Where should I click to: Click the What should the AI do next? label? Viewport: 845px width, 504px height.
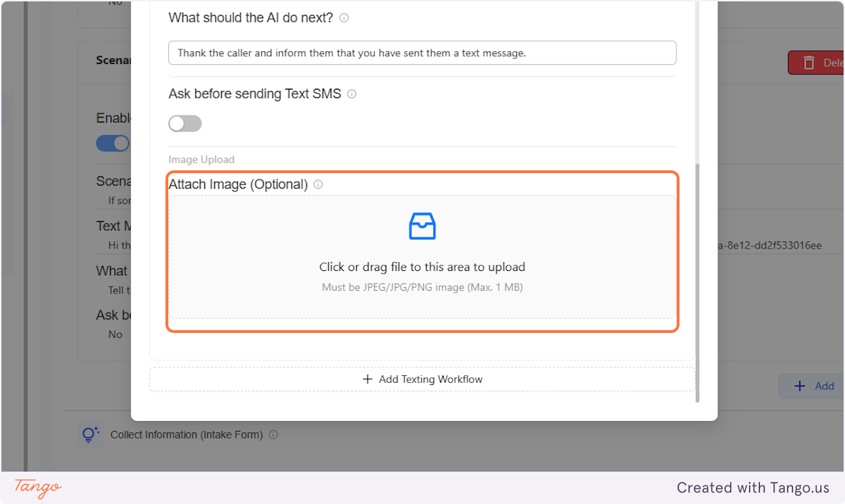pyautogui.click(x=251, y=18)
